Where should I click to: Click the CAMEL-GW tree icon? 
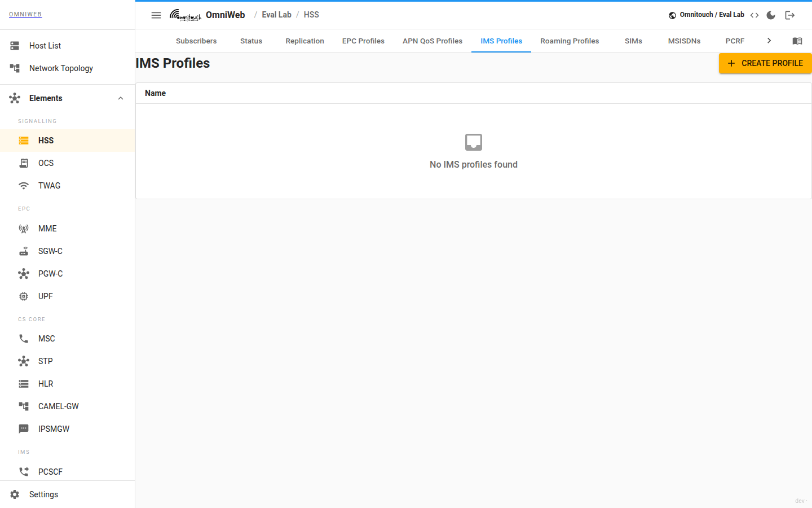[x=24, y=406]
